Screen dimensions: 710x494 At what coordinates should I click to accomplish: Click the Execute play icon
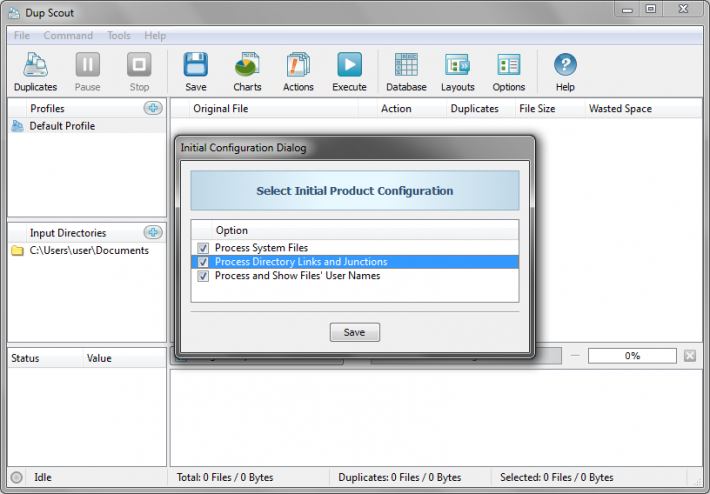349,65
